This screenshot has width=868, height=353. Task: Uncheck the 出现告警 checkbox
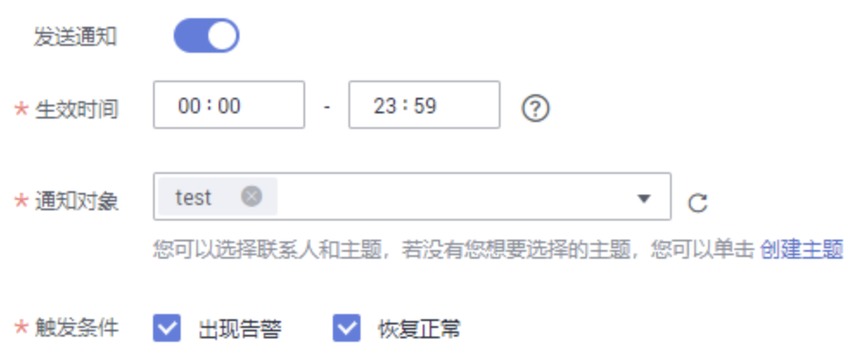[167, 328]
